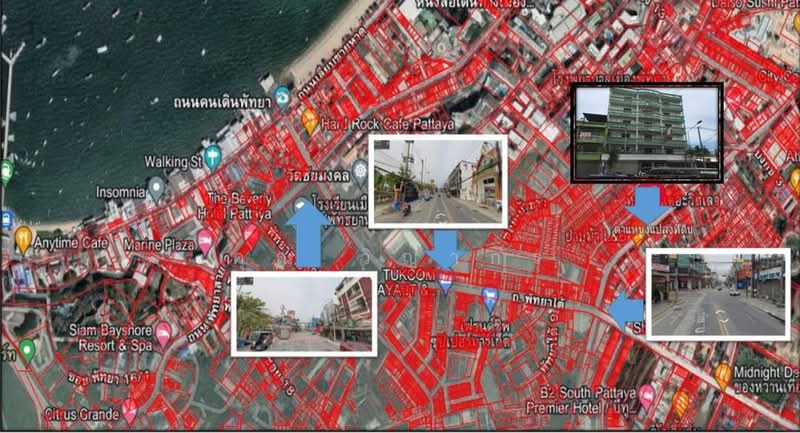
Task: Click the Midnight dessert orange restaurant pin
Action: pyautogui.click(x=723, y=376)
